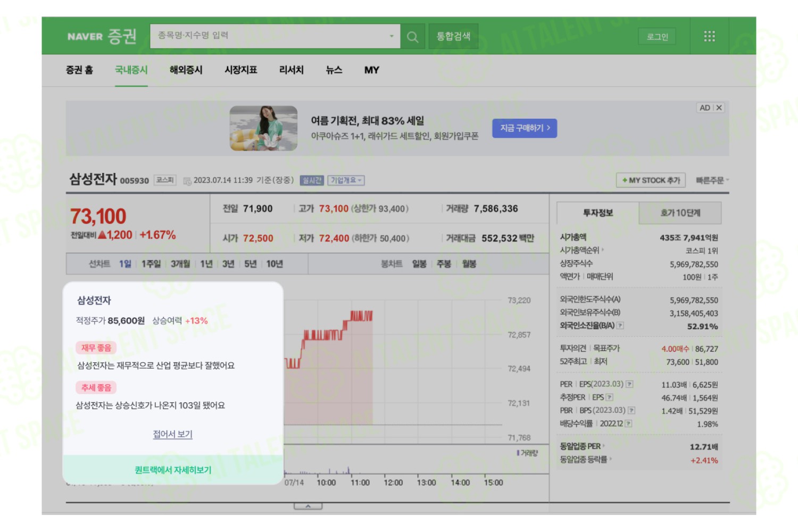
Task: Click the 거래대금 value 552,532 백만
Action: tap(508, 238)
